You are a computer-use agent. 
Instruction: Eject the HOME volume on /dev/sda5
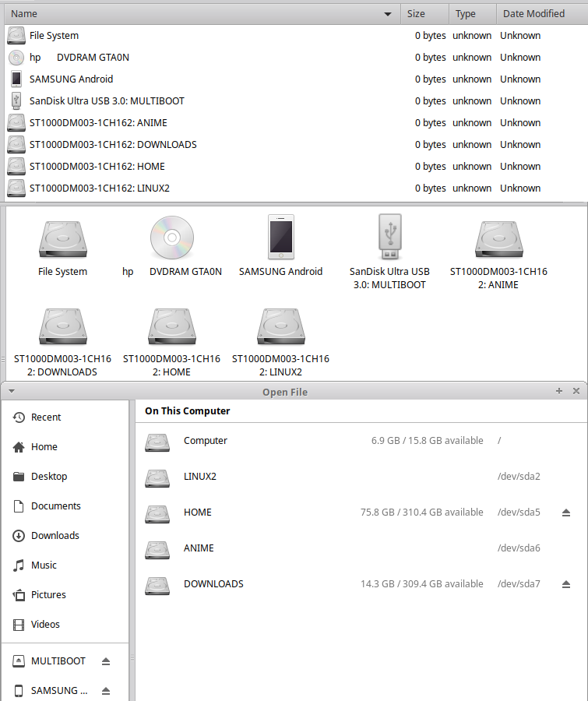click(566, 513)
